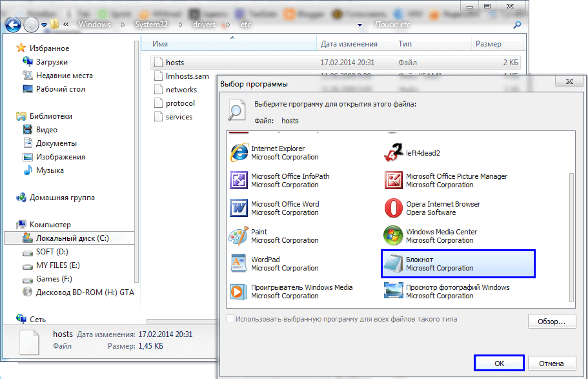Select the Games (F:) drive

pyautogui.click(x=47, y=279)
